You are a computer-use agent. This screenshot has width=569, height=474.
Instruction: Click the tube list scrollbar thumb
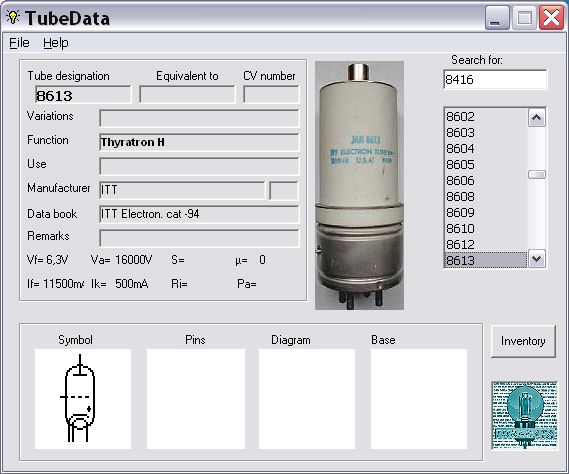tap(537, 175)
